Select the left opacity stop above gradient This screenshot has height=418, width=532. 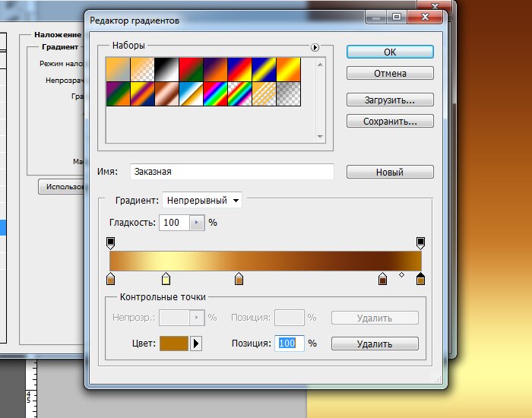click(x=110, y=242)
